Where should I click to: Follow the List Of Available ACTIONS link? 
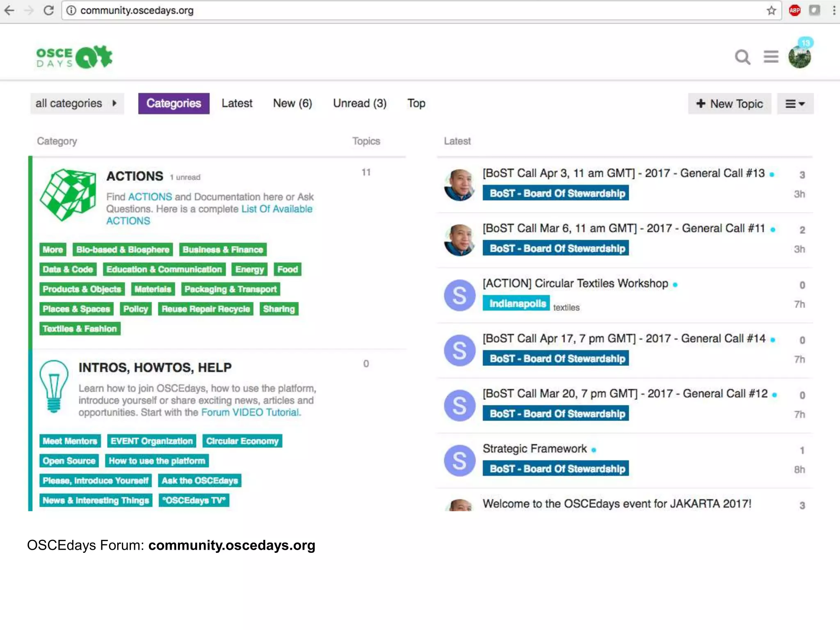pyautogui.click(x=209, y=215)
